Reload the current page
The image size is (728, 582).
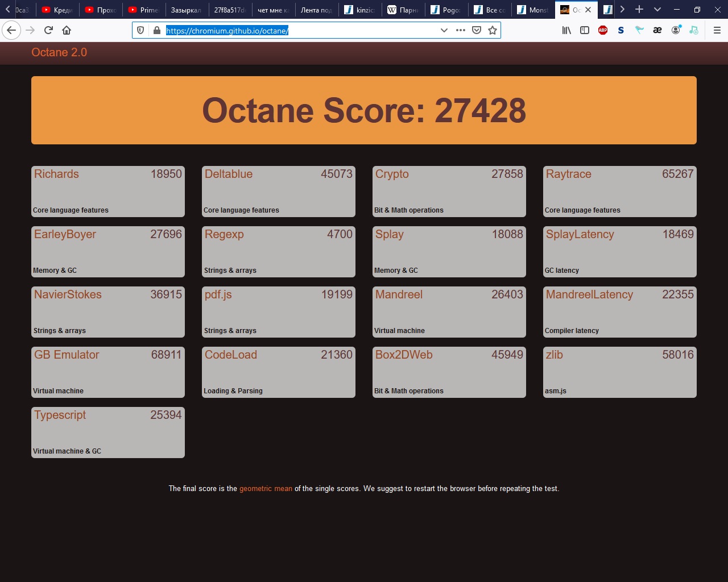(x=48, y=30)
